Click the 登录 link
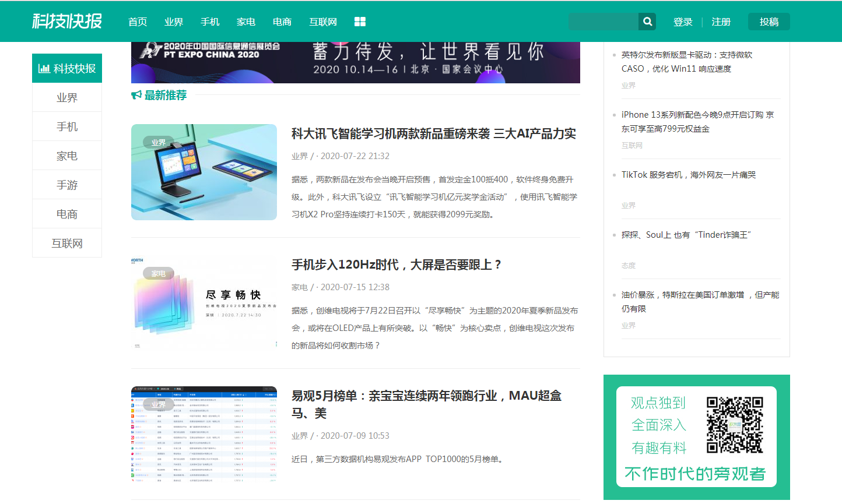Viewport: 842px width, 504px height. (x=683, y=22)
